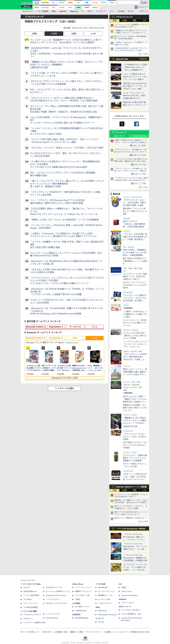Click rank 1 badge in Amazon anime ranking
The height and width of the screenshot is (644, 170).
click(28, 347)
